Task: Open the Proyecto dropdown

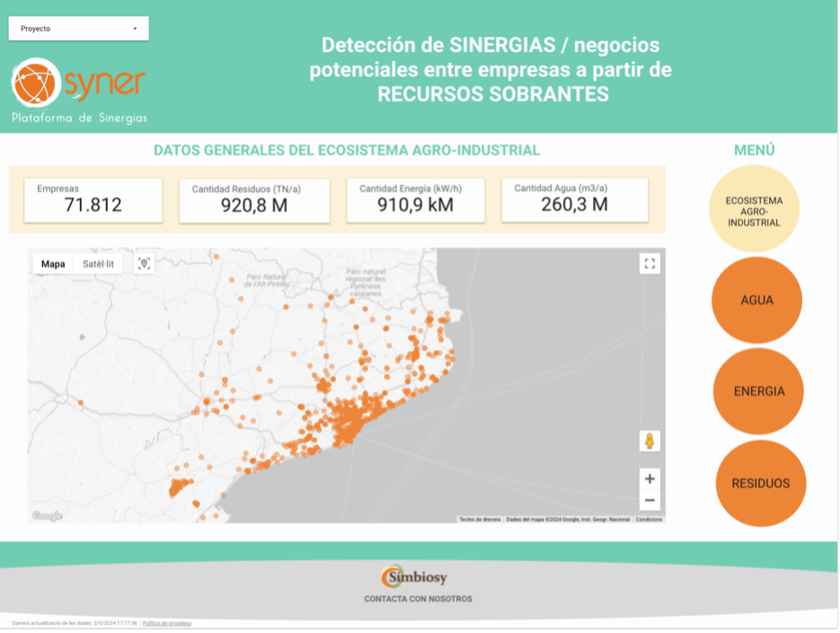Action: click(x=78, y=28)
